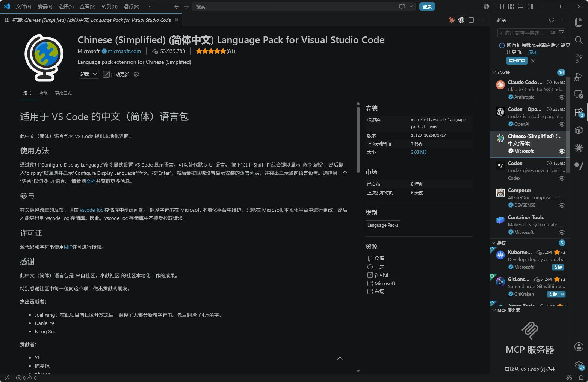588x382 pixels.
Task: Open the microsoft.com publisher link
Action: [x=124, y=51]
